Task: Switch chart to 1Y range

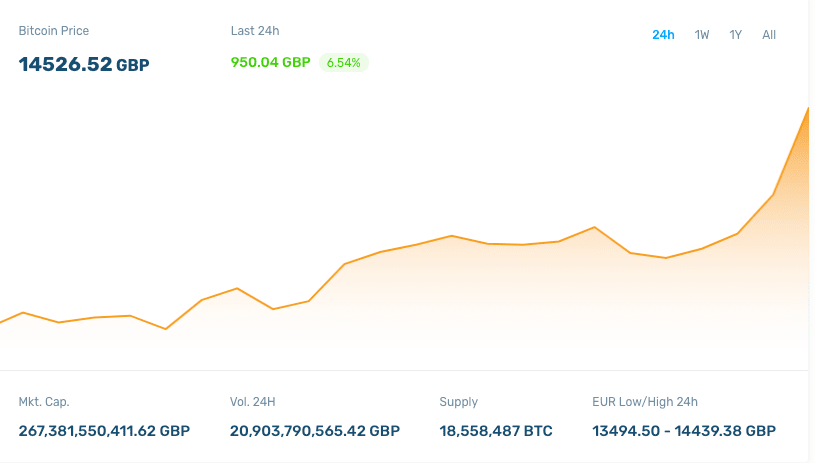Action: pyautogui.click(x=735, y=35)
